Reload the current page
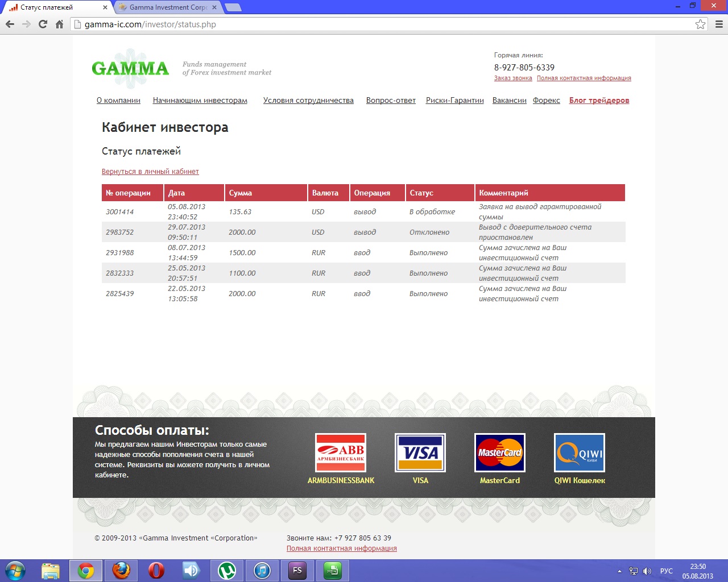Image resolution: width=728 pixels, height=582 pixels. [43, 24]
